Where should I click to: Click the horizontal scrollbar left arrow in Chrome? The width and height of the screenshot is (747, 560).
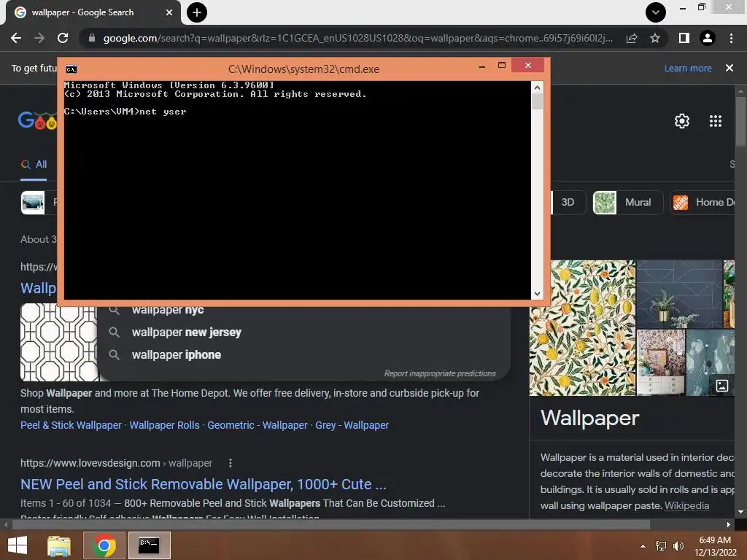click(5, 525)
